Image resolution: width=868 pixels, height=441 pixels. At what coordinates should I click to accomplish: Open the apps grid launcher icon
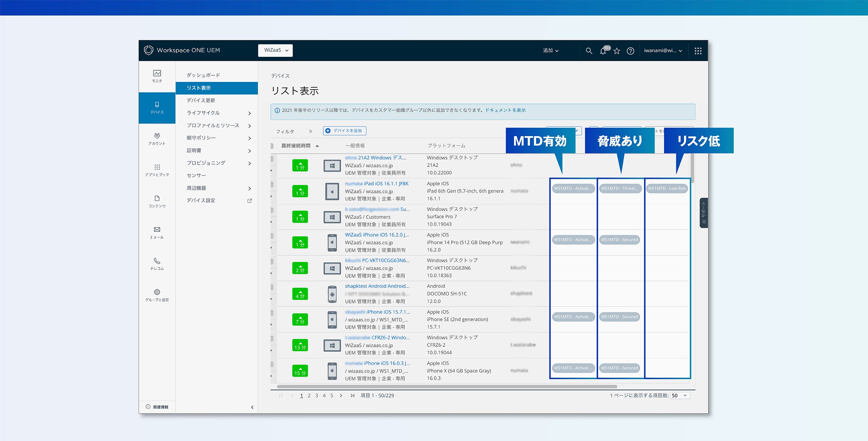click(698, 51)
